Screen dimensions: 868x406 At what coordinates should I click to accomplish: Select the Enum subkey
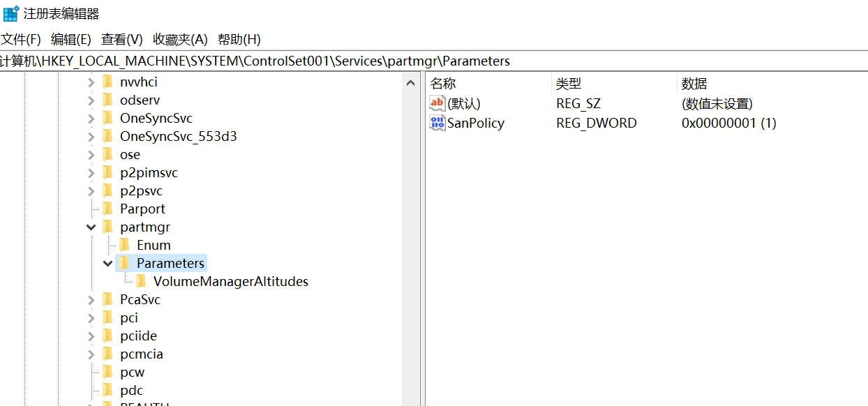point(154,246)
